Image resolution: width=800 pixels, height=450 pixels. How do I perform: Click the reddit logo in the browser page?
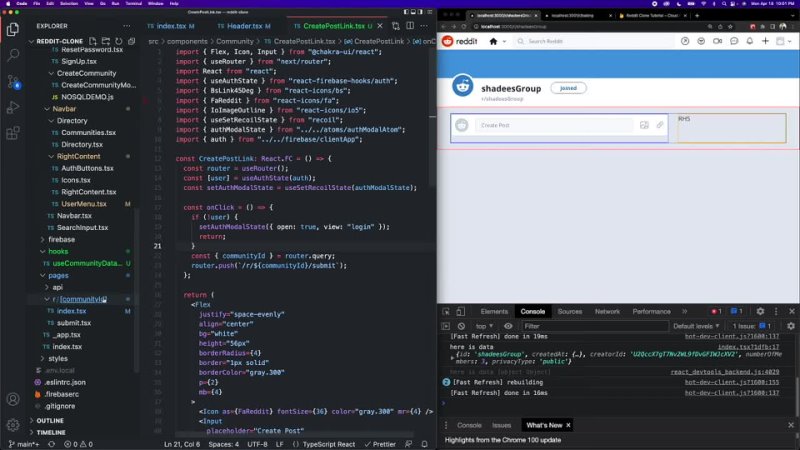(460, 41)
